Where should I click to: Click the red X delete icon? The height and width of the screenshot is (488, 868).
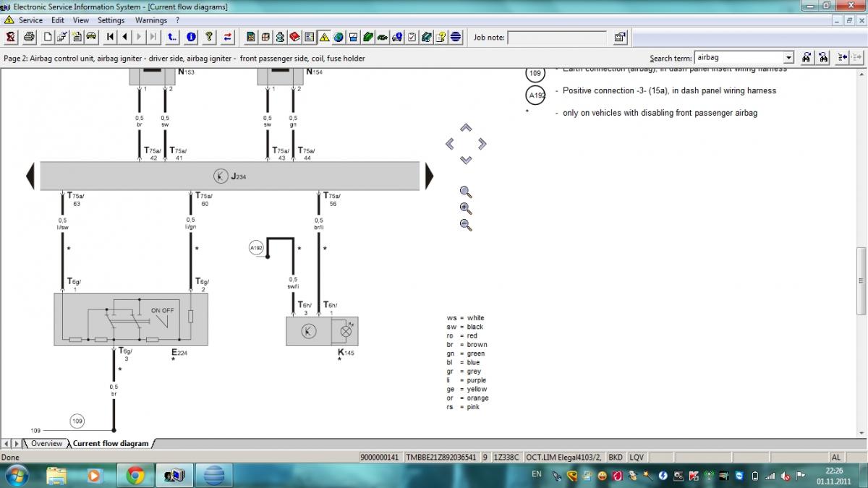(x=10, y=37)
